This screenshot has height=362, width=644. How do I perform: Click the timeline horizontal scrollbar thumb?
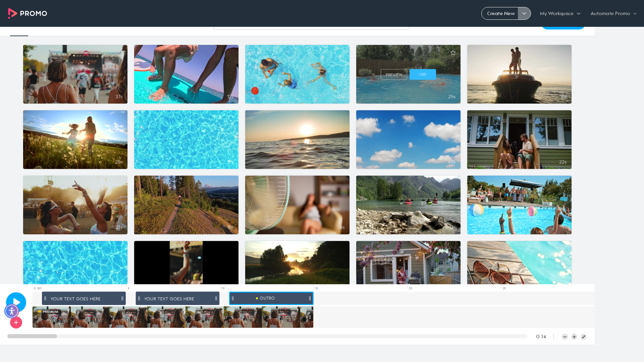(32, 336)
